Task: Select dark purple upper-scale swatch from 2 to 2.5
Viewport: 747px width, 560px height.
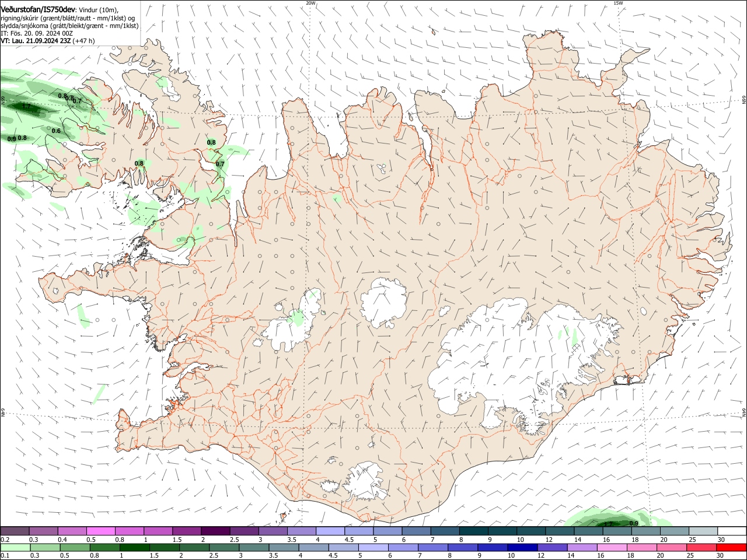Action: point(215,531)
